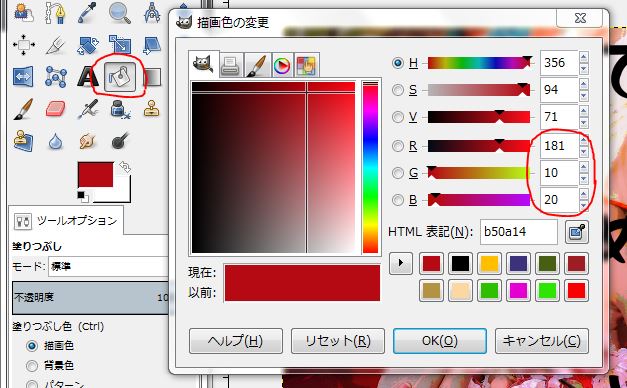Open the ツールオプション tab
627x388 pixels.
pos(66,221)
